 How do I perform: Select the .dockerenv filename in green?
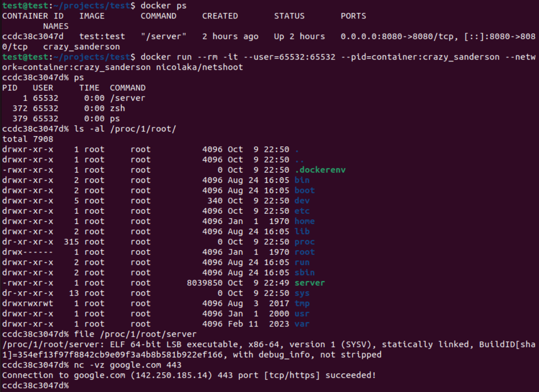[320, 169]
